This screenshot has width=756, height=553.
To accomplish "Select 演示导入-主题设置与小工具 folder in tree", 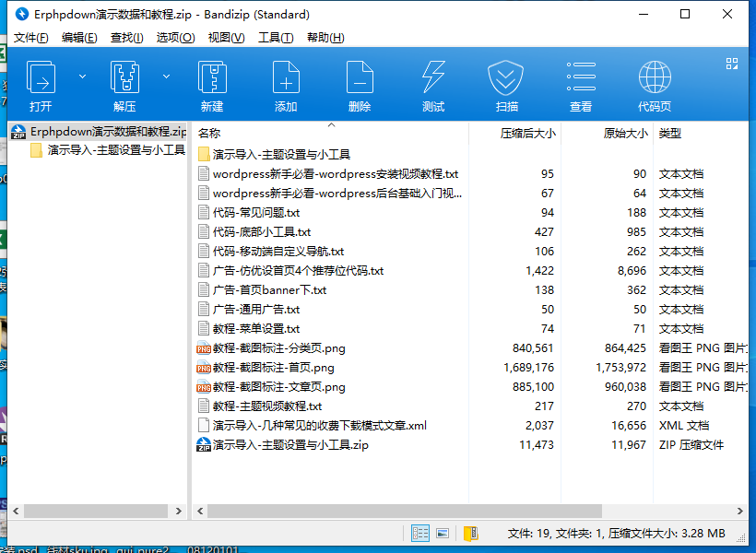I will [x=107, y=150].
